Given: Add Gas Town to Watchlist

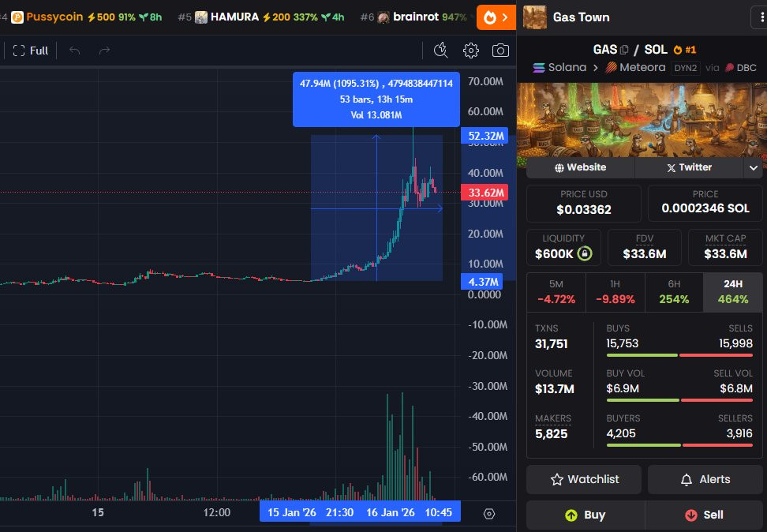Looking at the screenshot, I should click(584, 479).
